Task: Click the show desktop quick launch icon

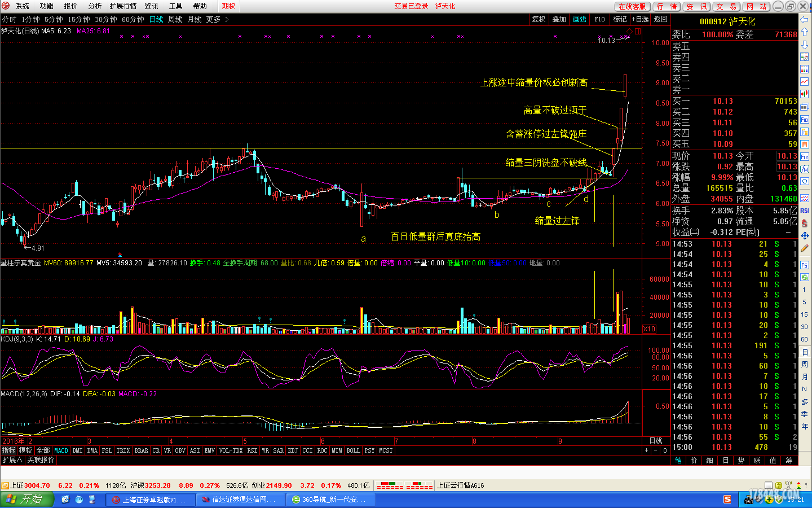Action: (93, 500)
